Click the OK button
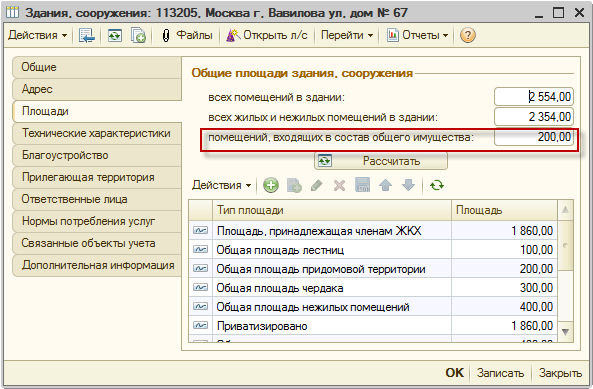 click(x=455, y=373)
